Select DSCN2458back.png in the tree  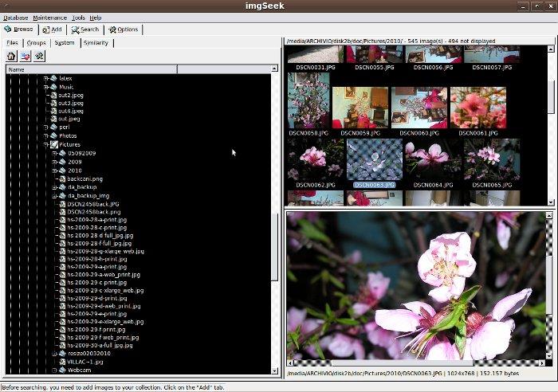(94, 212)
